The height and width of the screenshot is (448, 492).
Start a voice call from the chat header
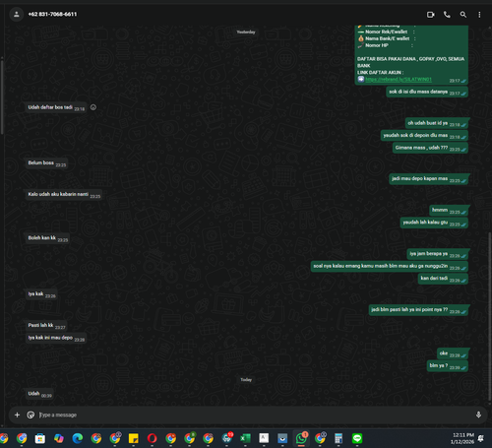(x=447, y=15)
